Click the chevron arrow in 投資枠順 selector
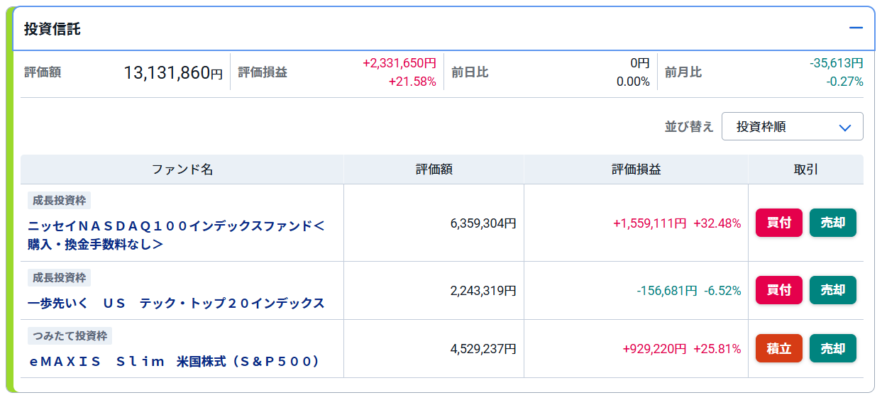This screenshot has height=400, width=882. (x=845, y=127)
